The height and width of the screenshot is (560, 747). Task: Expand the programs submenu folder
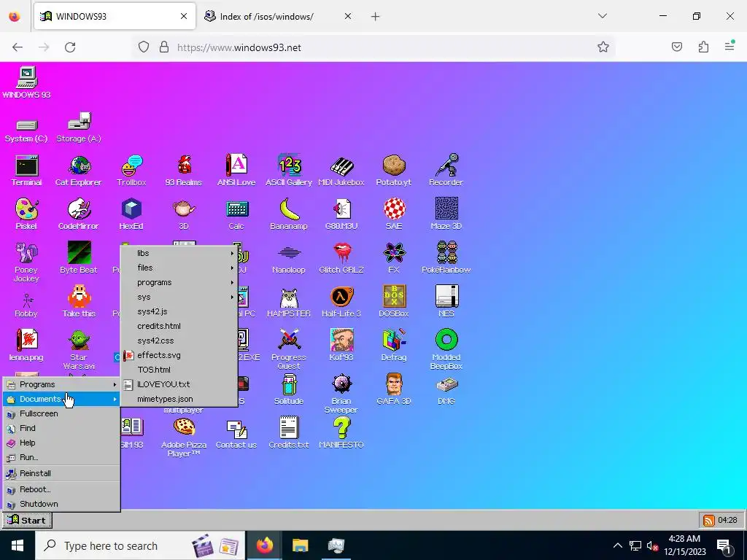click(179, 282)
